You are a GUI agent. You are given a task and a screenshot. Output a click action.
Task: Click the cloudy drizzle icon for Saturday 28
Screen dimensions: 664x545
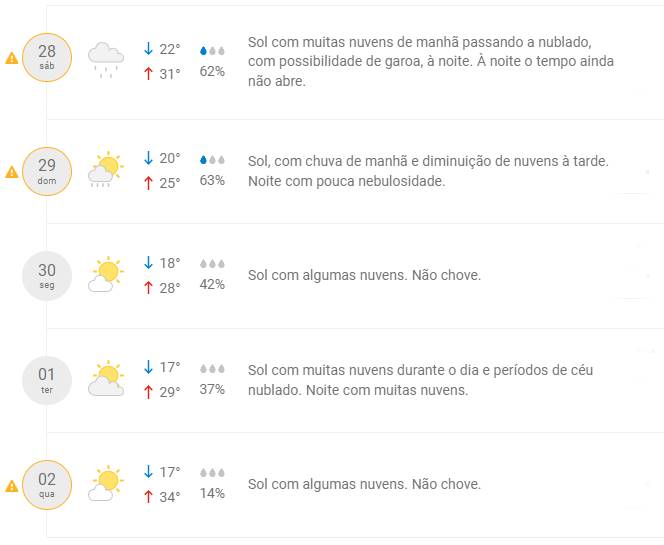pyautogui.click(x=106, y=59)
